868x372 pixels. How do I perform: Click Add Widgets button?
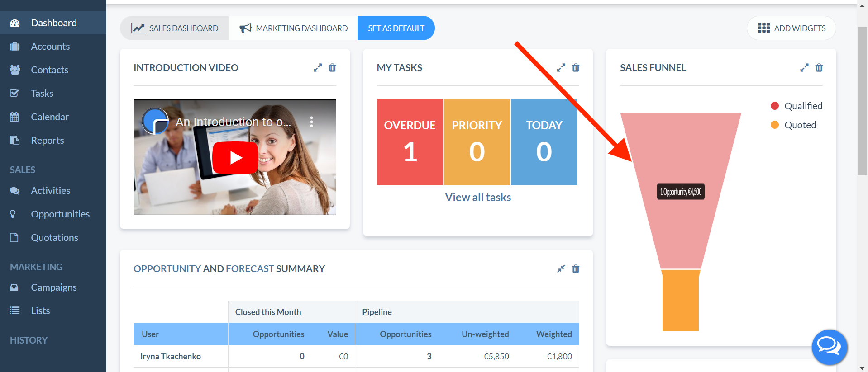point(791,28)
